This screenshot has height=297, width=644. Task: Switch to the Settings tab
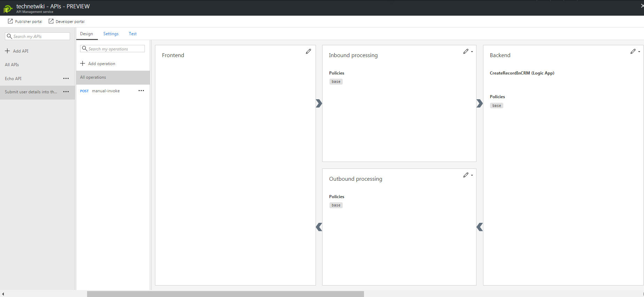(x=111, y=34)
